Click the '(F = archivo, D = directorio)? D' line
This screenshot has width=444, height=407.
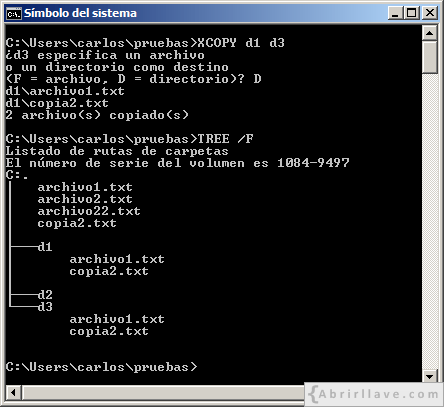[133, 79]
